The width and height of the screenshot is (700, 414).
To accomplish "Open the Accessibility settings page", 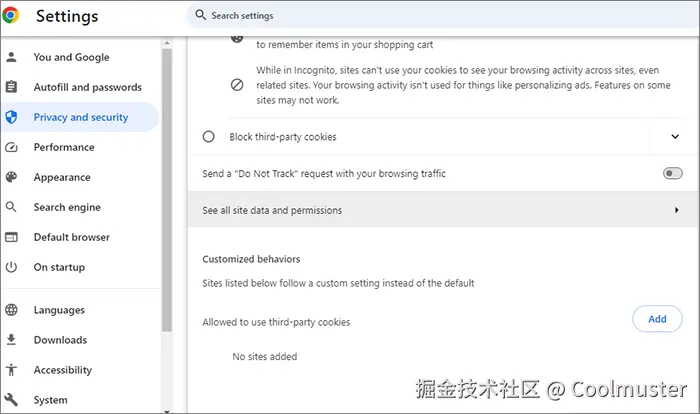I will (x=62, y=370).
